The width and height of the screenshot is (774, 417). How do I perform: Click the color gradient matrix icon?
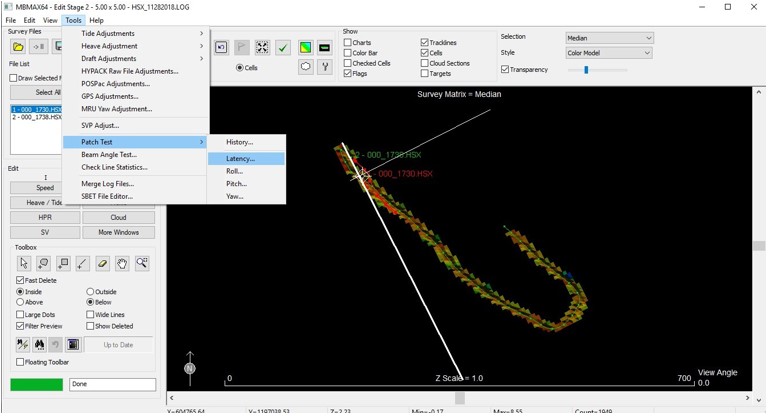point(306,47)
